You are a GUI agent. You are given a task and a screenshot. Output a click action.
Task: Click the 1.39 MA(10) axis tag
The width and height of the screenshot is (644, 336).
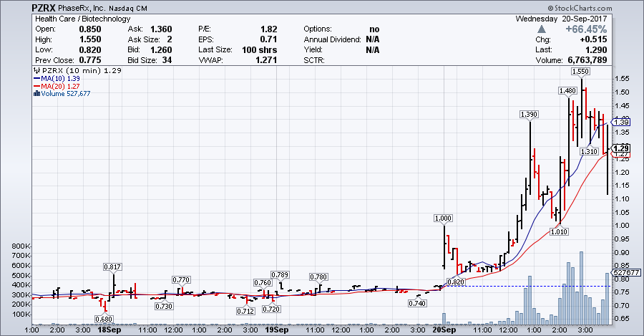pos(621,123)
